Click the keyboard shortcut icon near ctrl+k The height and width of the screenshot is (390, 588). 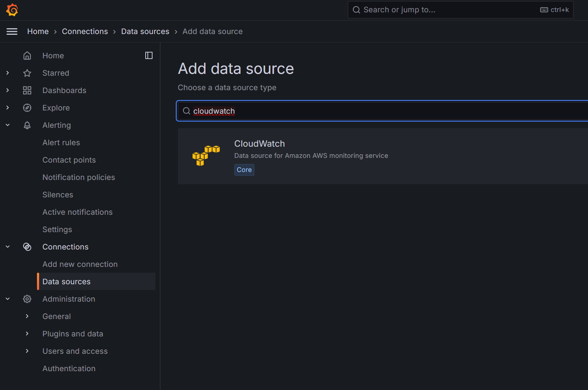tap(544, 10)
